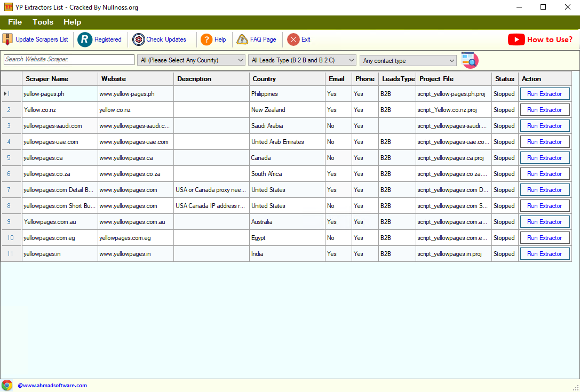Sort by the LeadsType column header
This screenshot has width=580, height=392.
tap(398, 79)
